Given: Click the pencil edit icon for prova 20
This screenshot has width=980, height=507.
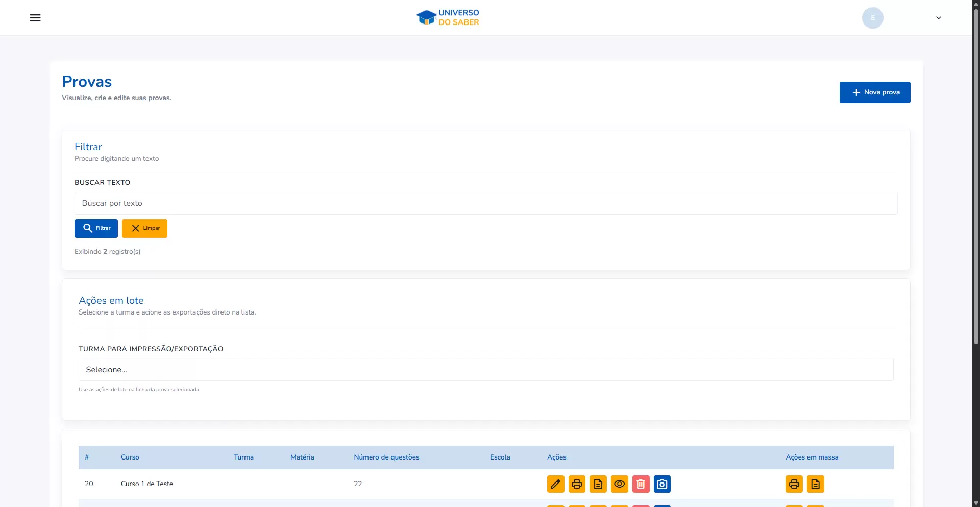Looking at the screenshot, I should pyautogui.click(x=555, y=484).
